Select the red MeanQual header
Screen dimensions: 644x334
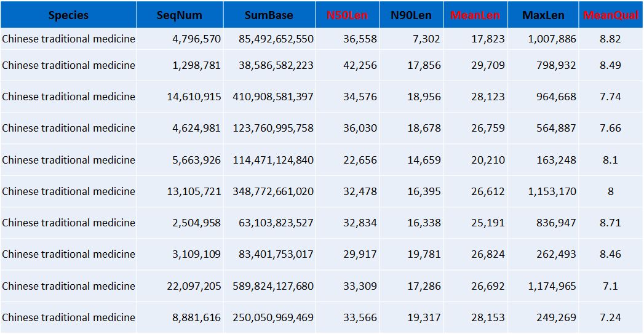point(610,15)
